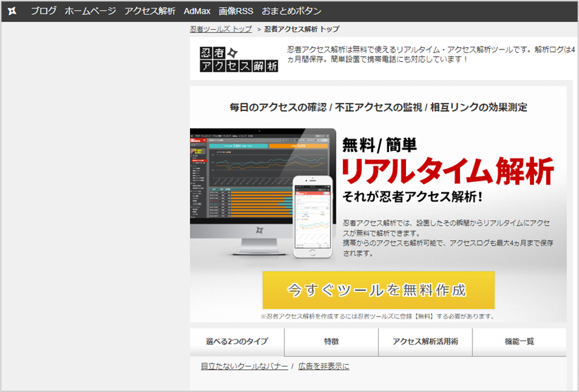Screen dimensions: 579x392
Task: Click the 忍者アクセス解析 トップ breadcrumb text
Action: point(302,29)
